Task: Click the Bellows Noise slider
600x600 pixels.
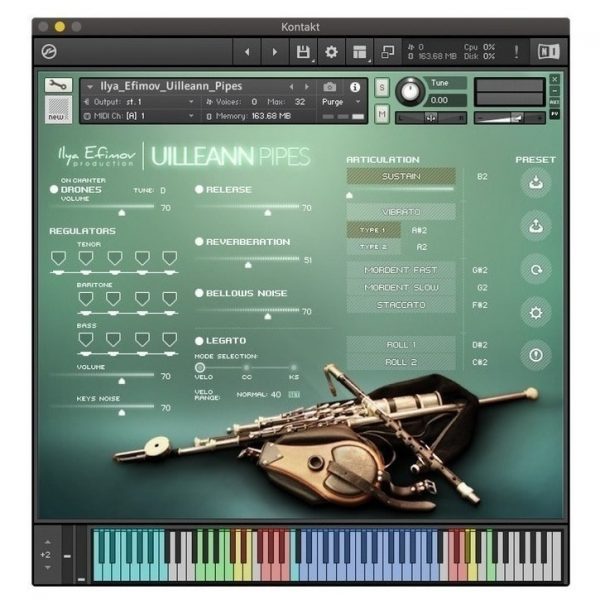Action: [x=247, y=312]
